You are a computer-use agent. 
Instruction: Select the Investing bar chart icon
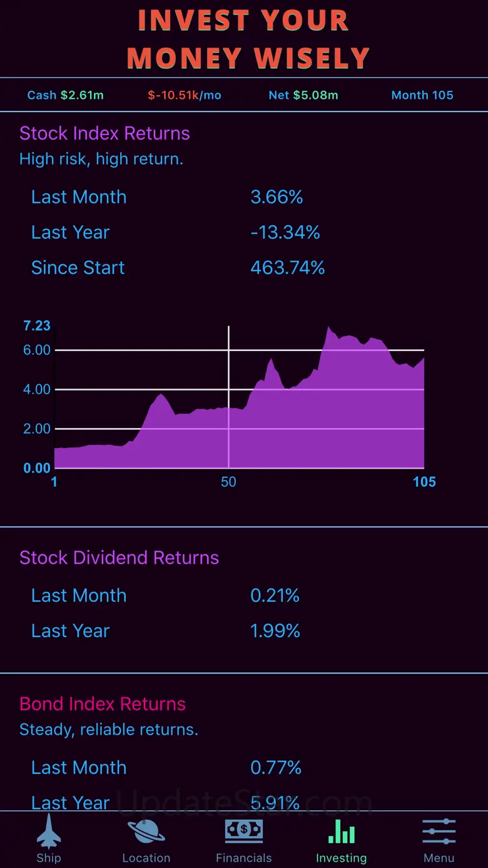click(x=342, y=831)
